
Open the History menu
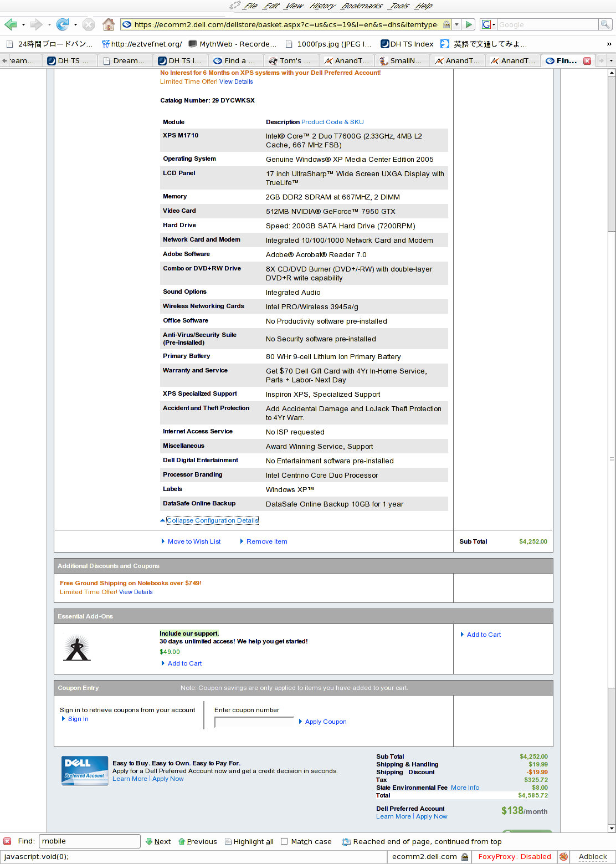pos(323,6)
